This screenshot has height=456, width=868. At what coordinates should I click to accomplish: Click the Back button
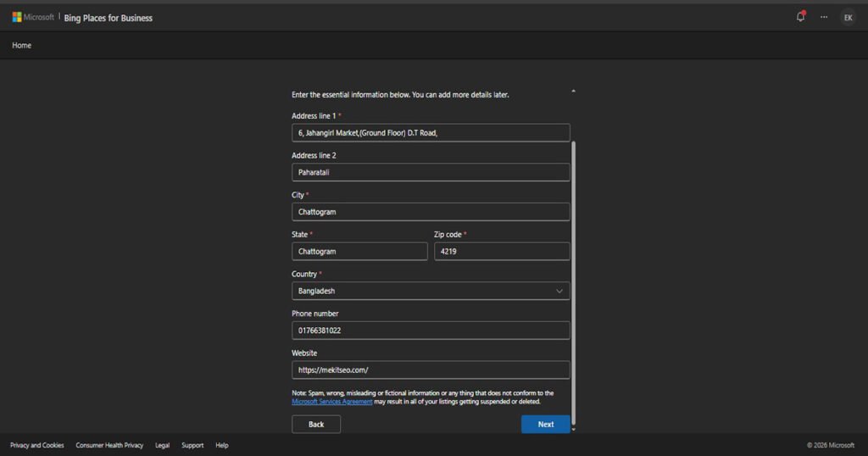(x=316, y=425)
